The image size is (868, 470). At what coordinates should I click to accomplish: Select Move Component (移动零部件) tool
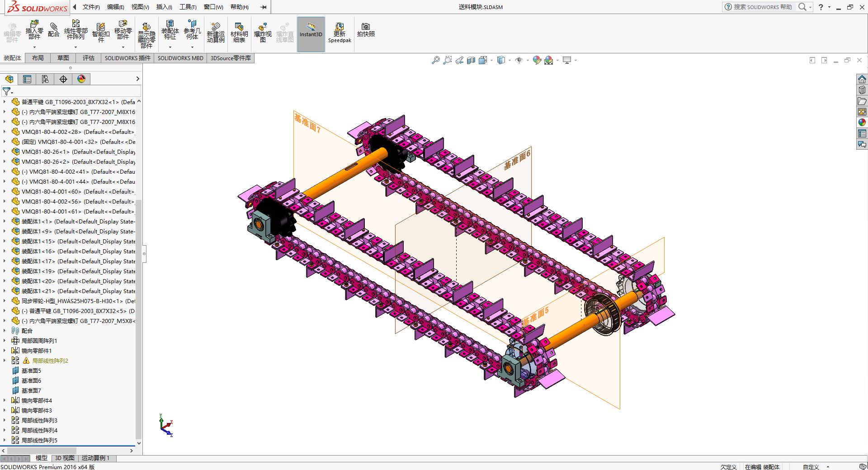tap(123, 31)
